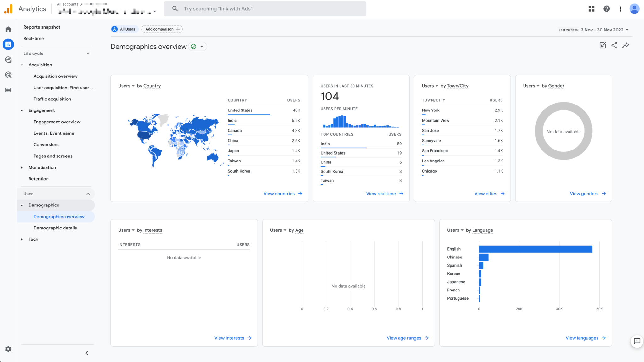Open Admin via the settings gear
This screenshot has width=644, height=362.
pyautogui.click(x=8, y=349)
